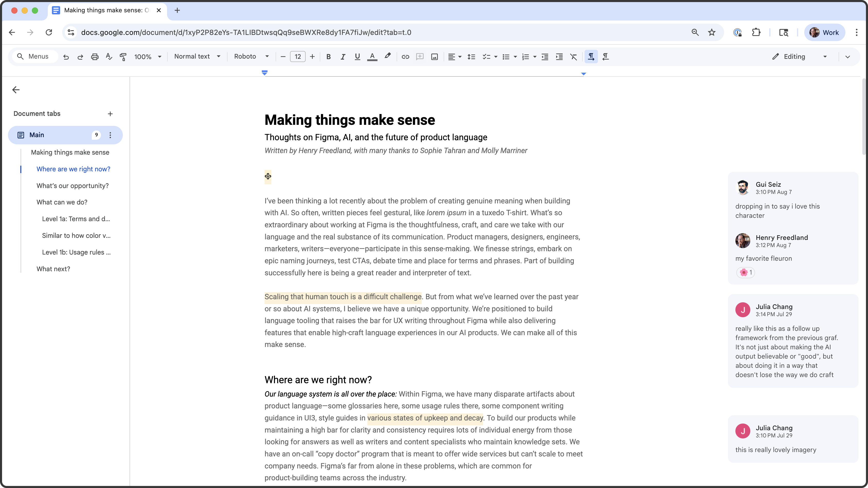Insert an image
The height and width of the screenshot is (488, 868).
(x=434, y=57)
